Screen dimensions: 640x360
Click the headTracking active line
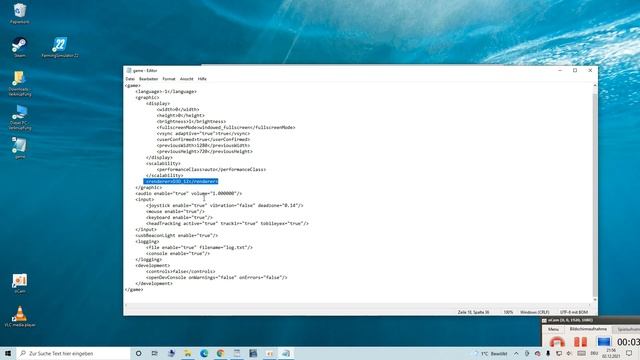point(227,223)
